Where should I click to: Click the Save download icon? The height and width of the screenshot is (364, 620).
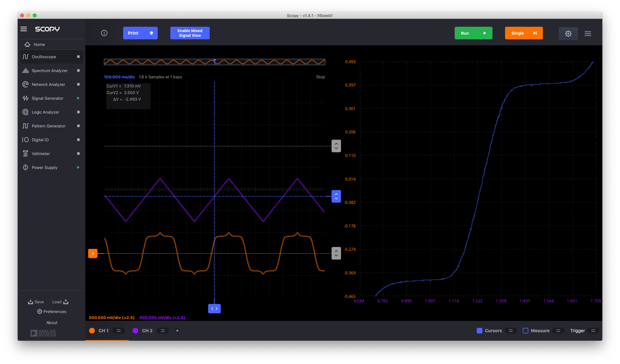31,302
